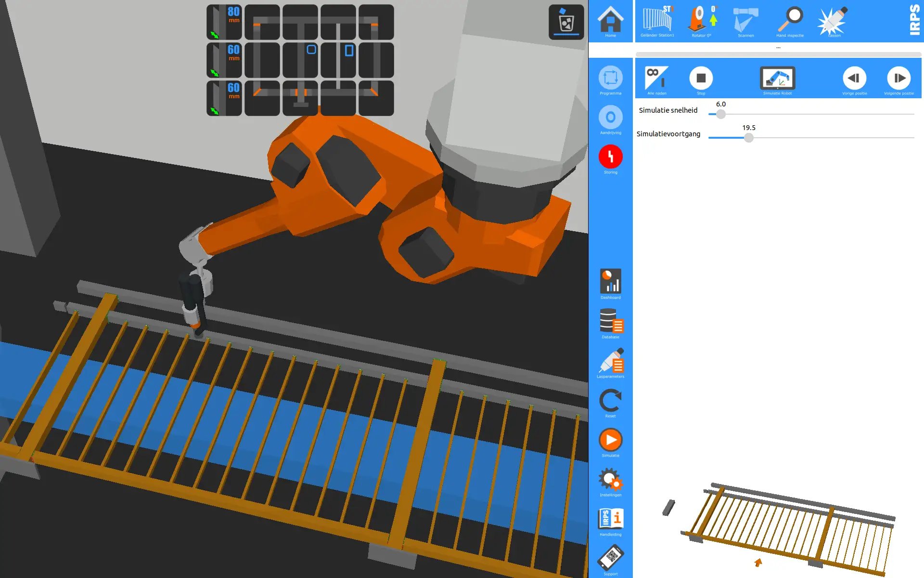This screenshot has width=924, height=578.
Task: Select the rectangular tube profile tile
Action: pos(338,60)
